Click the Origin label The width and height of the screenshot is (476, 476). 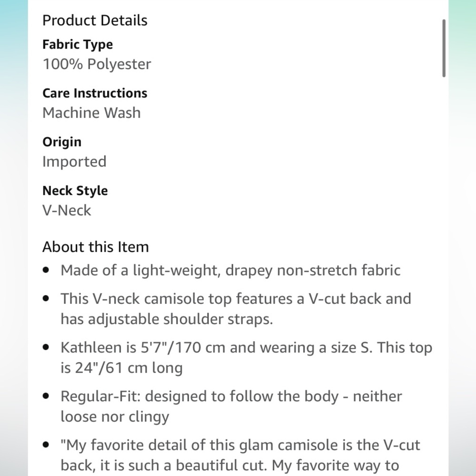pyautogui.click(x=62, y=142)
